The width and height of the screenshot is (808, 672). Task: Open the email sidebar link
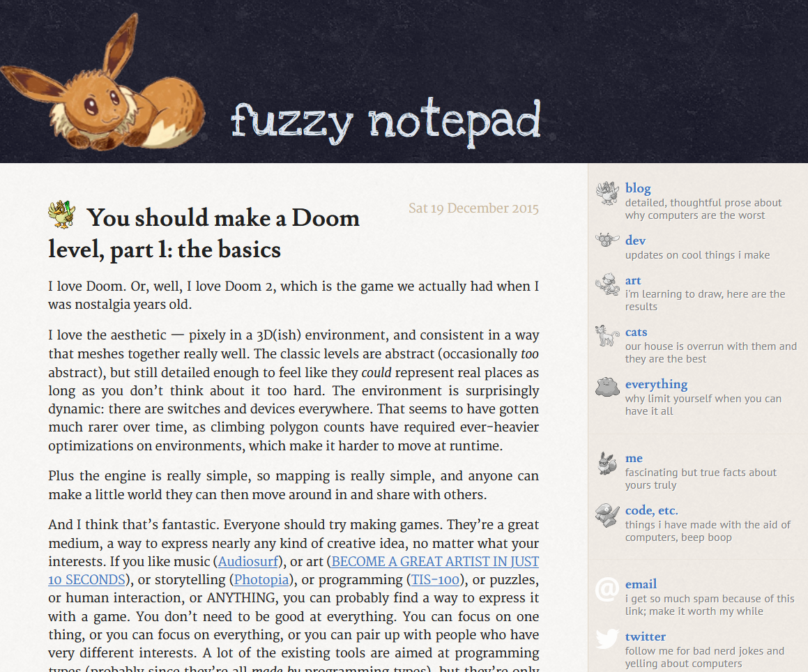click(x=641, y=584)
